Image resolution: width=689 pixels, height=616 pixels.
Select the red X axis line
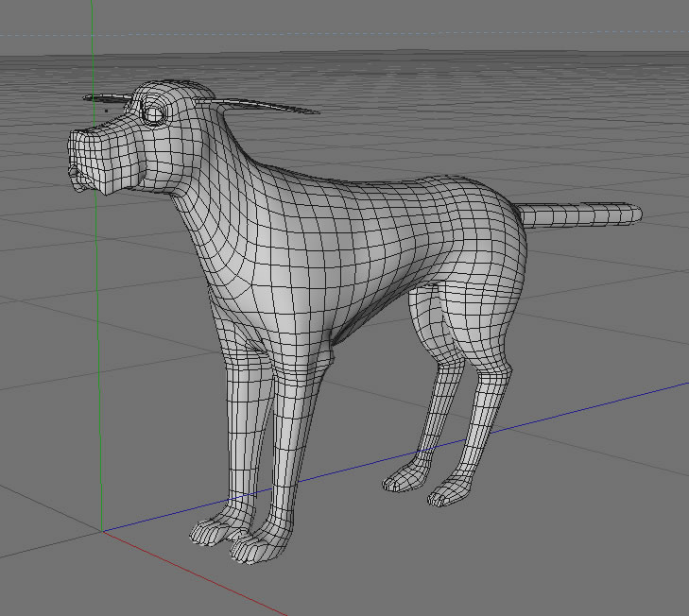(194, 573)
